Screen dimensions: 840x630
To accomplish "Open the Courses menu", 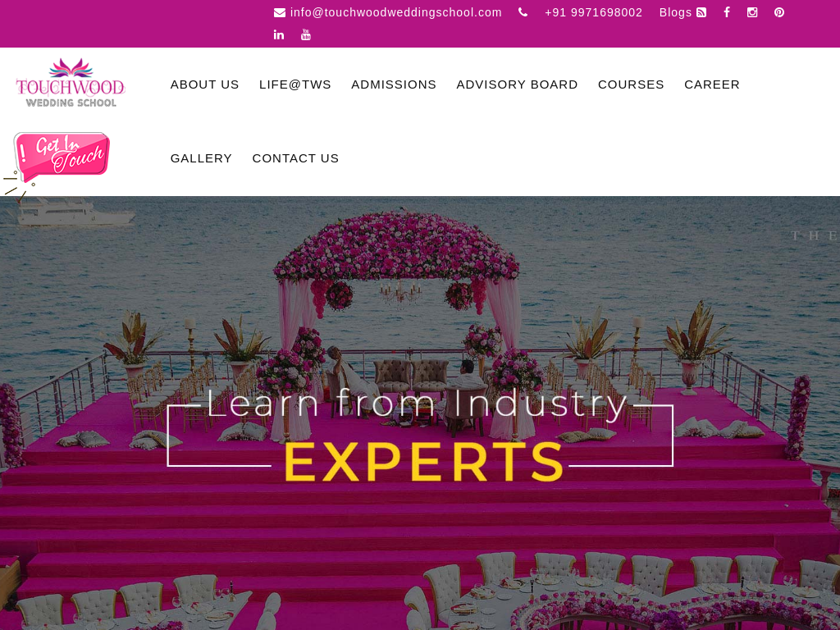I will pos(631,84).
